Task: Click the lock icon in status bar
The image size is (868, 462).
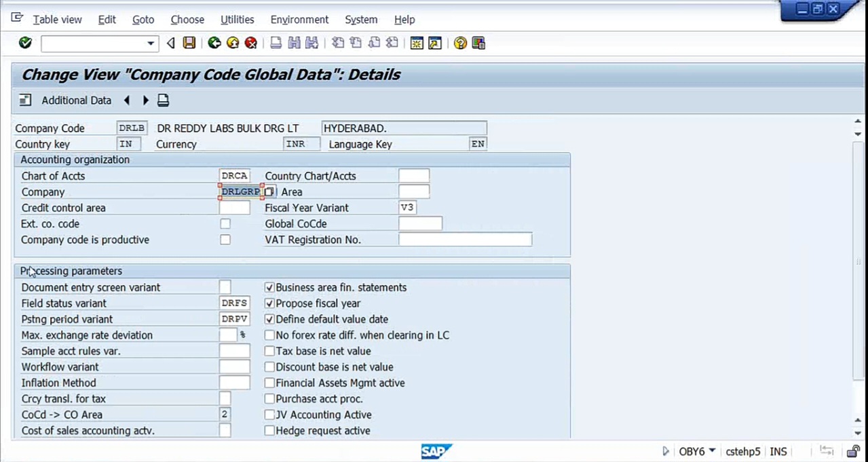Action: point(852,451)
